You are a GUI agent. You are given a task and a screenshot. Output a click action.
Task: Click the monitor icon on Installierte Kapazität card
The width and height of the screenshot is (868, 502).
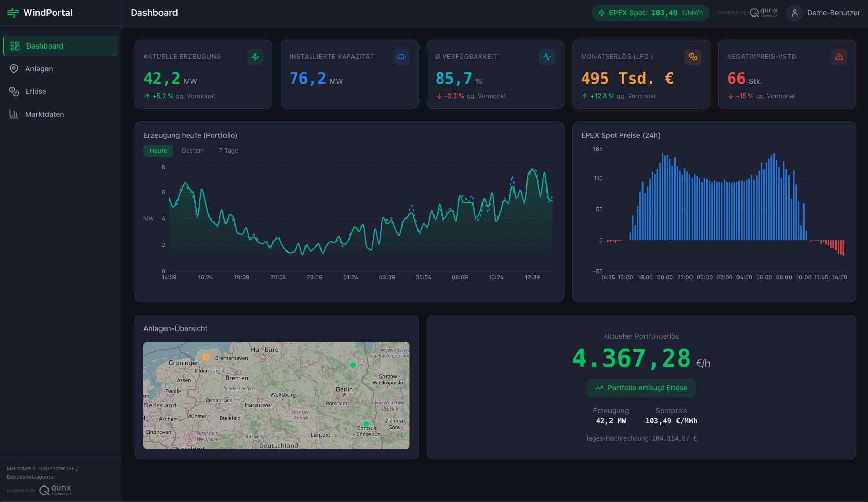pyautogui.click(x=401, y=57)
